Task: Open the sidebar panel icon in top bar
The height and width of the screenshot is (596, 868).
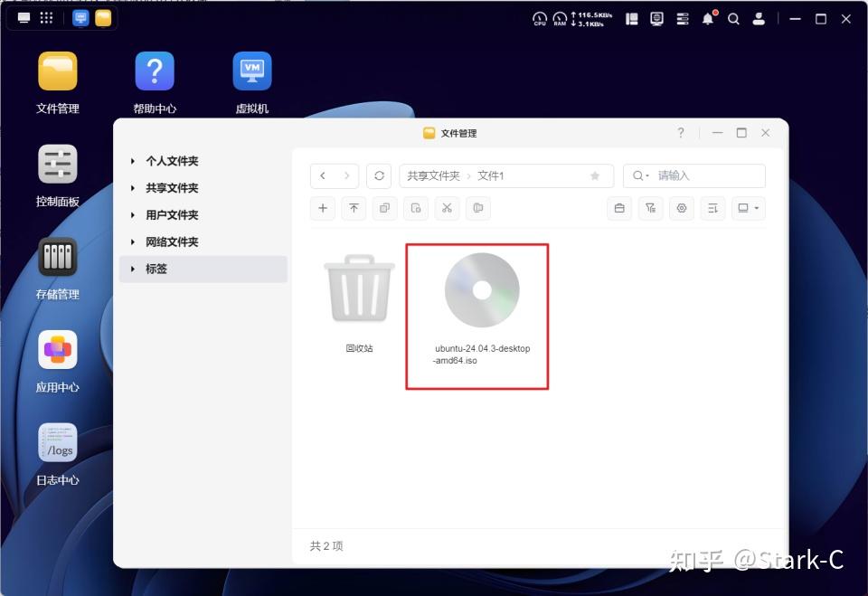Action: (x=632, y=19)
